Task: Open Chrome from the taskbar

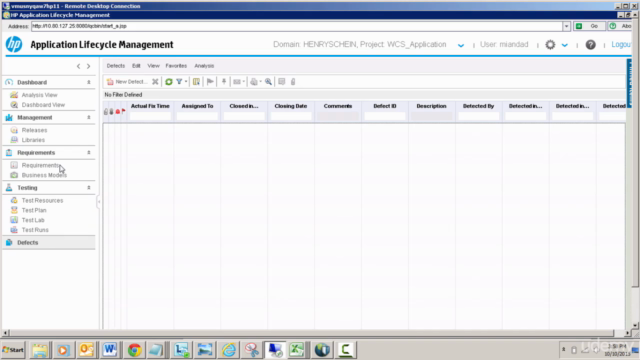Action: tap(134, 350)
